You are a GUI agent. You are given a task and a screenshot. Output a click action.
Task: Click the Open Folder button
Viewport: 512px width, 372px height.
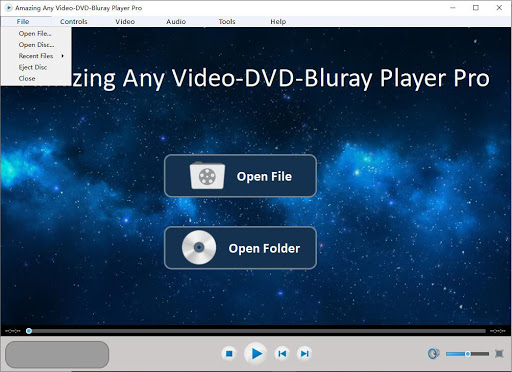(x=240, y=248)
